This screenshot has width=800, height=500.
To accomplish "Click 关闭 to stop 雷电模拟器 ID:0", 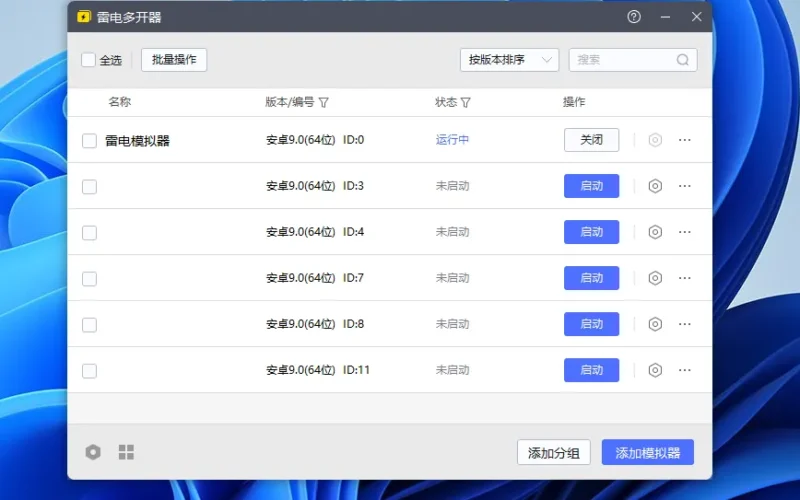I will coord(591,140).
